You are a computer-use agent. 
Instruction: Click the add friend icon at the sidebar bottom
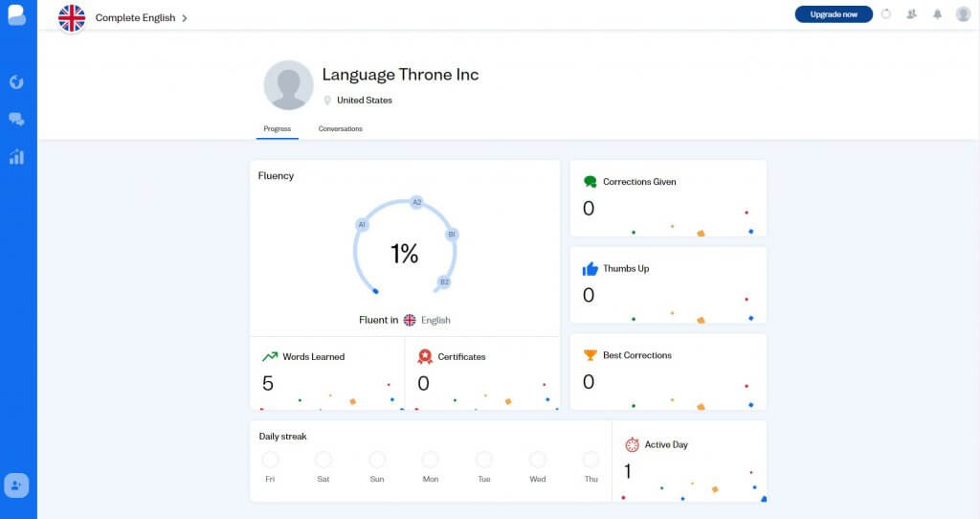click(16, 485)
